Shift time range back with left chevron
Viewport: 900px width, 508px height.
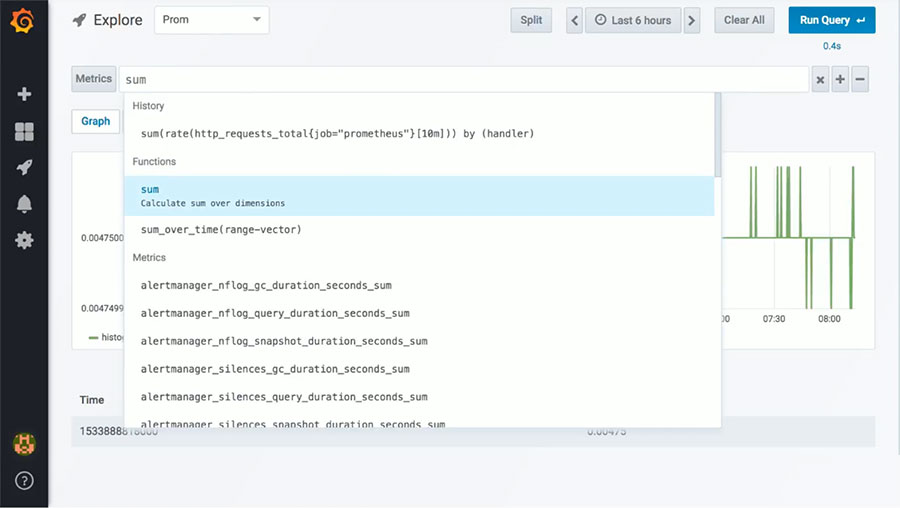pos(575,20)
